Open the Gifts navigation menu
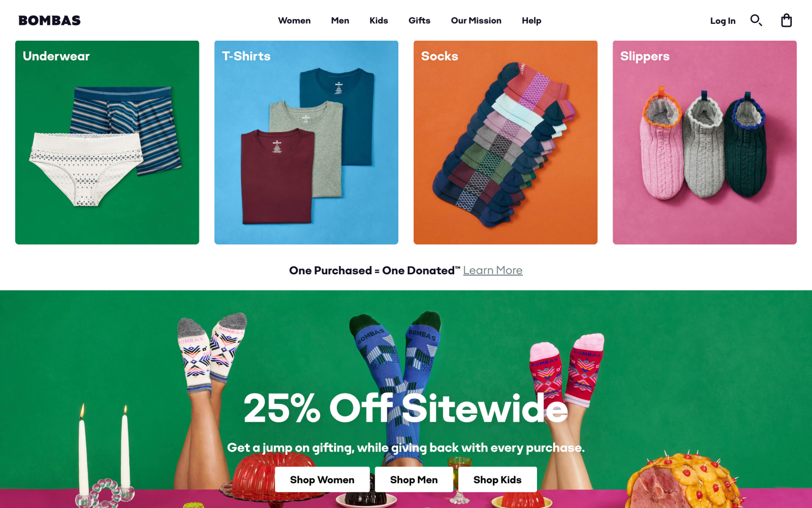 coord(419,20)
